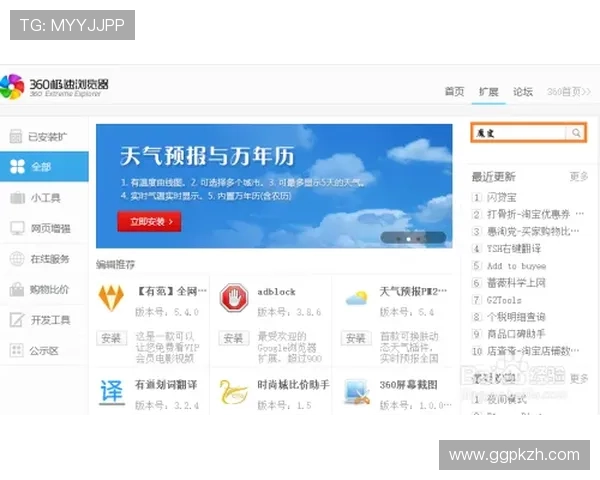Open 个税明细查询 list item
Screen dimensions: 600x480
click(516, 317)
